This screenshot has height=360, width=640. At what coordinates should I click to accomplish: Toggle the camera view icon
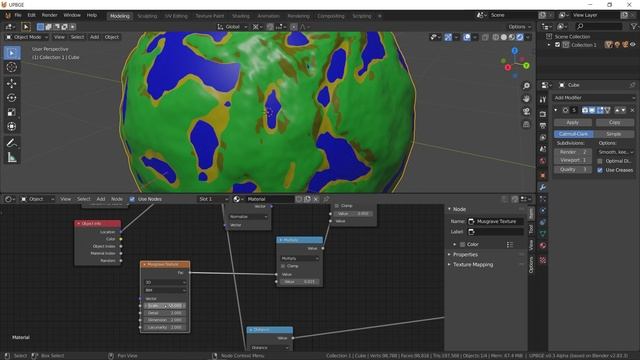pyautogui.click(x=527, y=111)
